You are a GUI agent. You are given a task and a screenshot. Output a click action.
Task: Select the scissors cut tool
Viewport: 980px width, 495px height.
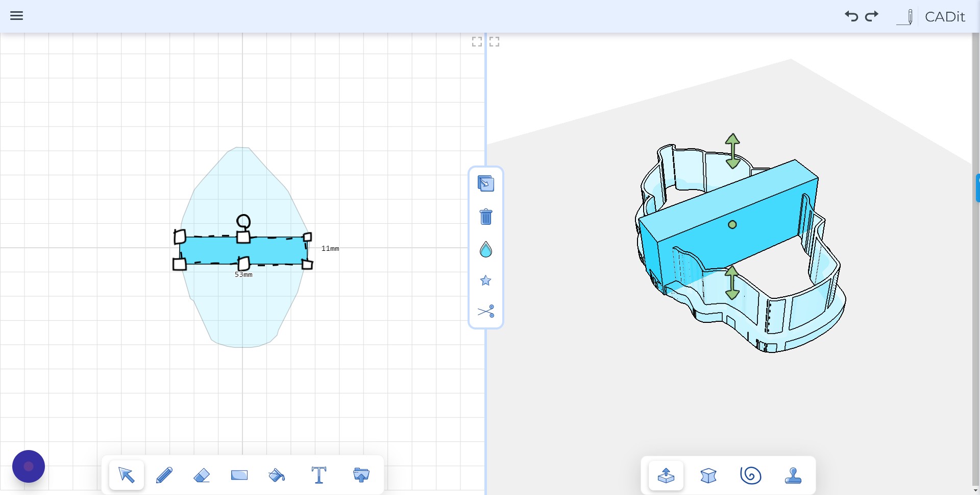[486, 311]
